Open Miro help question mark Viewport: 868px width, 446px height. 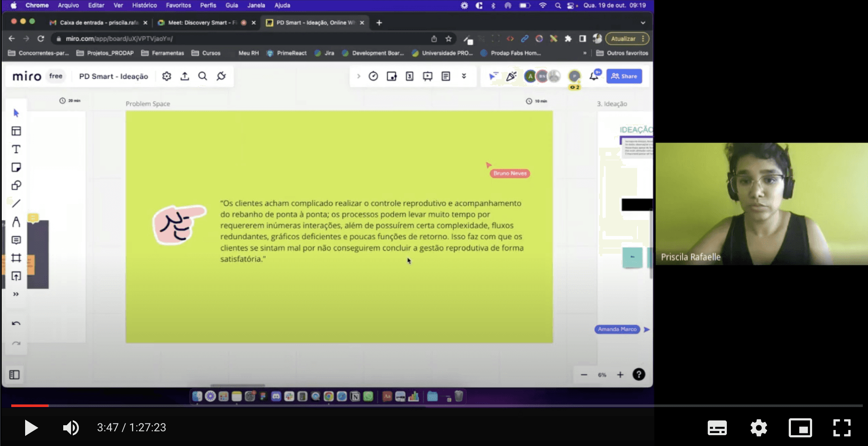[639, 375]
